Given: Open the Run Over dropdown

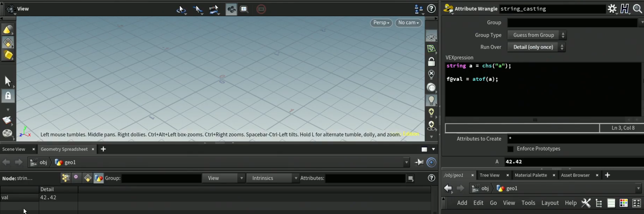Looking at the screenshot, I should 536,47.
